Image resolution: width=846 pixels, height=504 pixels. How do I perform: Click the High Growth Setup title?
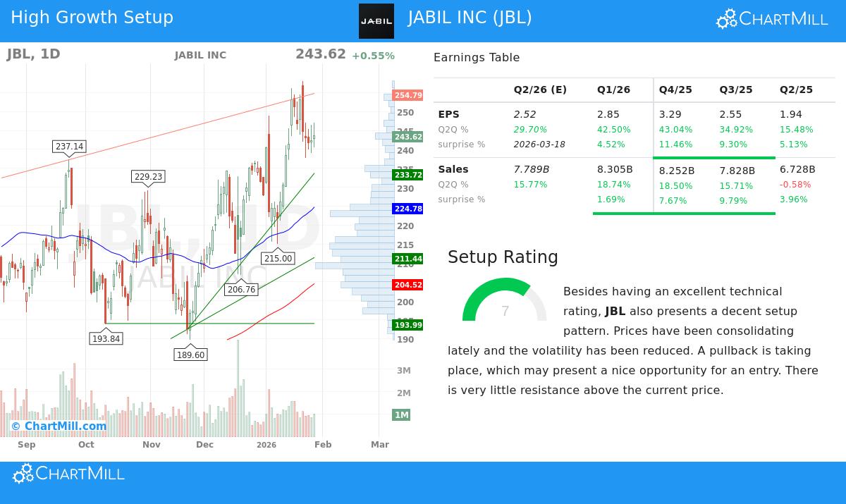tap(92, 17)
